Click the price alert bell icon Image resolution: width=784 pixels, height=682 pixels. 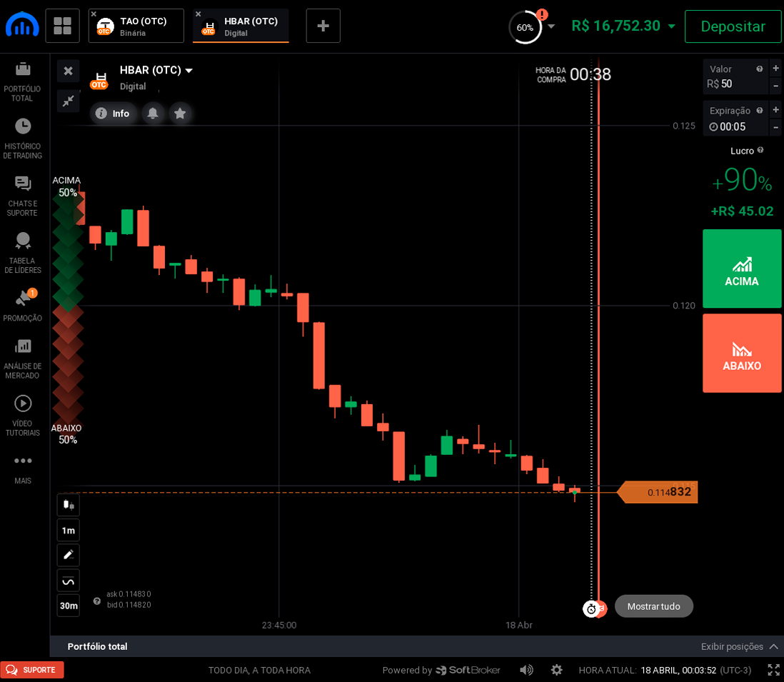pos(153,113)
